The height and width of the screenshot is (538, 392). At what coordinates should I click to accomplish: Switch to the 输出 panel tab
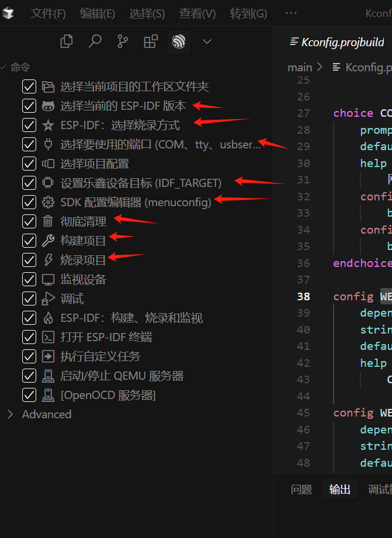(340, 490)
